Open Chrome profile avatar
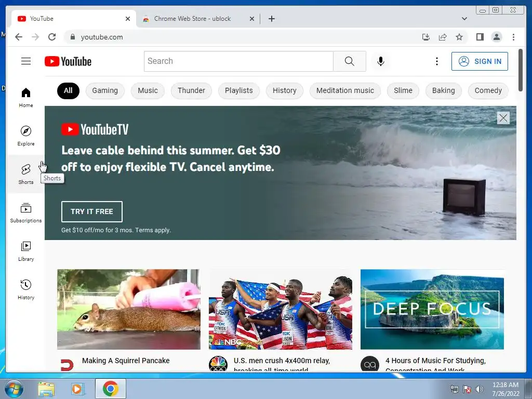This screenshot has height=399, width=532. [x=497, y=37]
